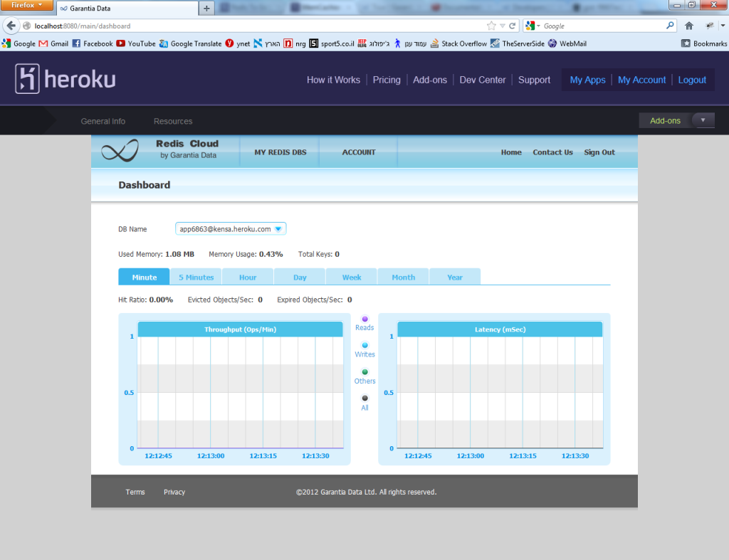Screen dimensions: 729x560
Task: Open MY REDIS DBS menu item
Action: (x=280, y=152)
